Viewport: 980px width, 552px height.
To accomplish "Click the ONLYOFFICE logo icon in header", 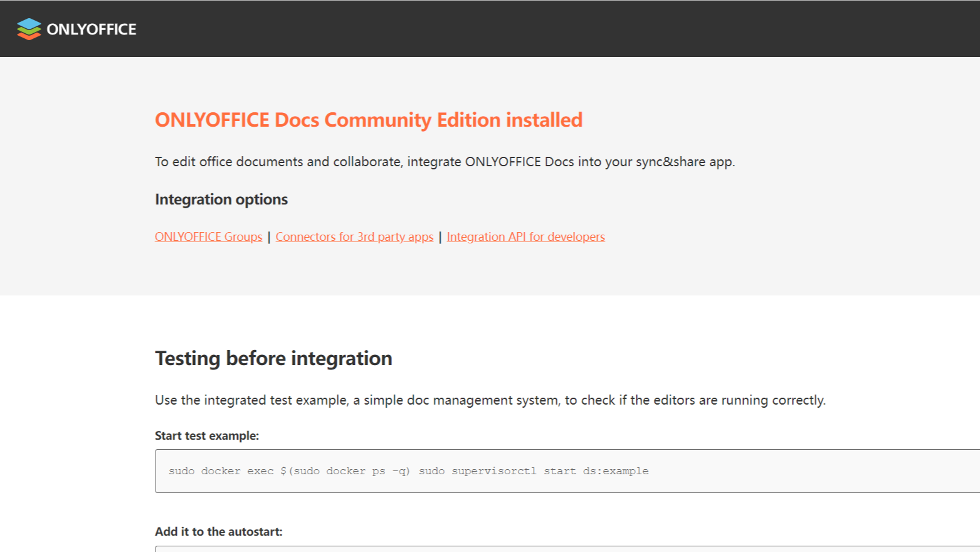I will pos(29,29).
